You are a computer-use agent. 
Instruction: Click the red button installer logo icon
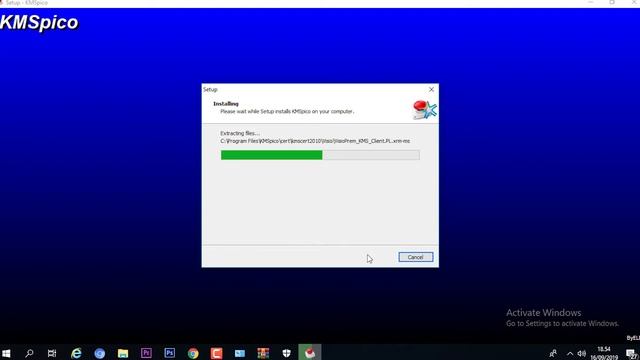click(424, 109)
